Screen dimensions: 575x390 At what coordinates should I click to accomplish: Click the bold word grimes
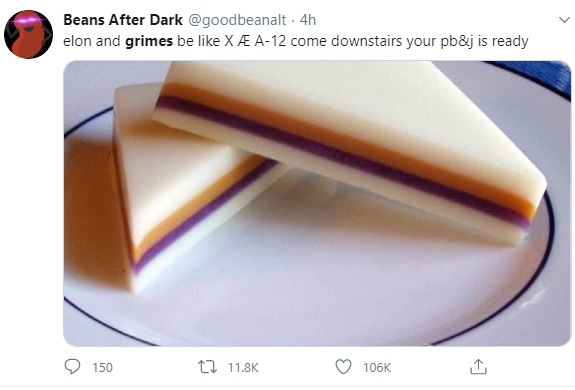(149, 41)
